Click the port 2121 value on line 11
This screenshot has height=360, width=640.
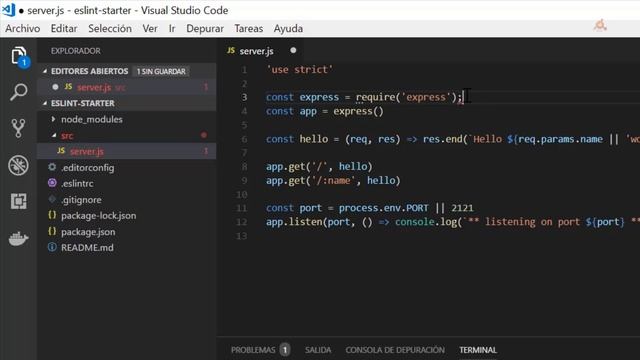tap(462, 208)
